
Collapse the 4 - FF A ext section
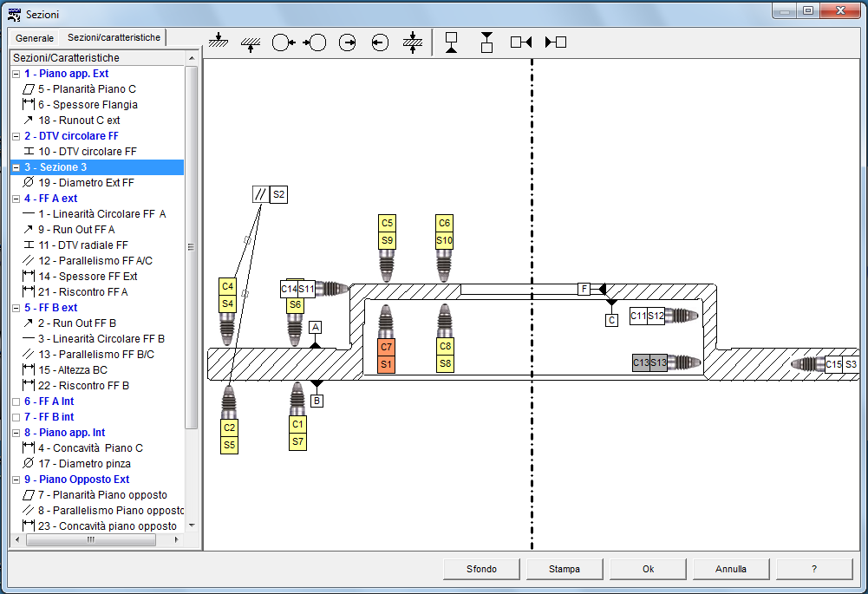(x=16, y=199)
